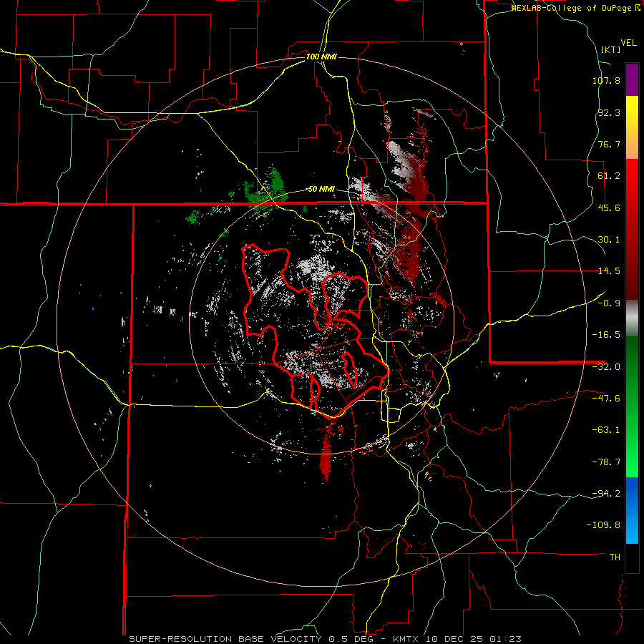Image resolution: width=644 pixels, height=644 pixels.
Task: Select the 61.2 scale value
Action: 609,176
